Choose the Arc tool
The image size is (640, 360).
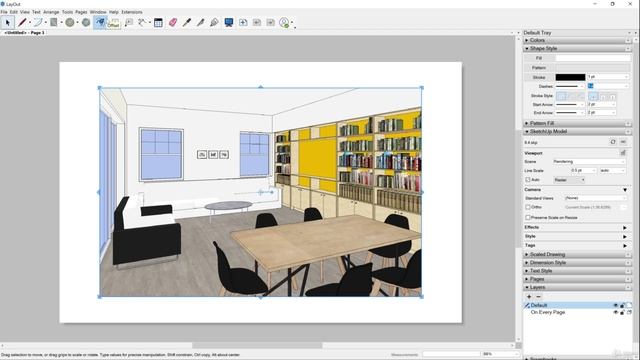(38, 22)
